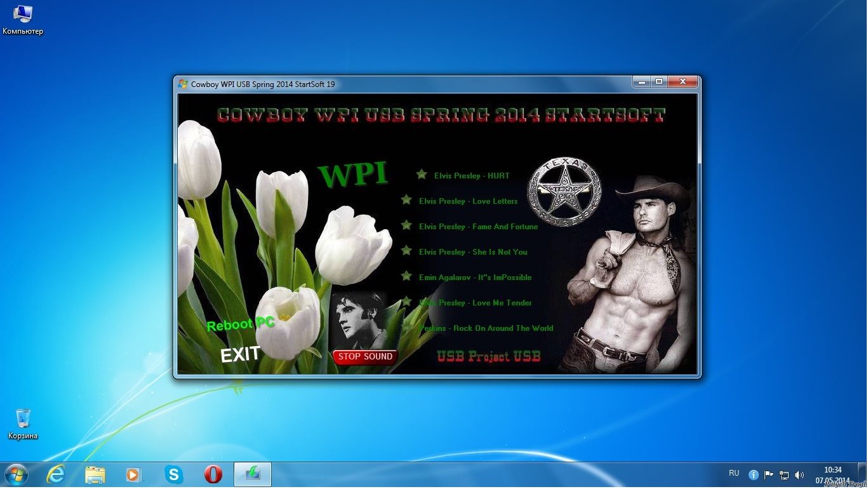Screen dimensions: 868x489
Task: Click the Reboot PC label
Action: (241, 325)
